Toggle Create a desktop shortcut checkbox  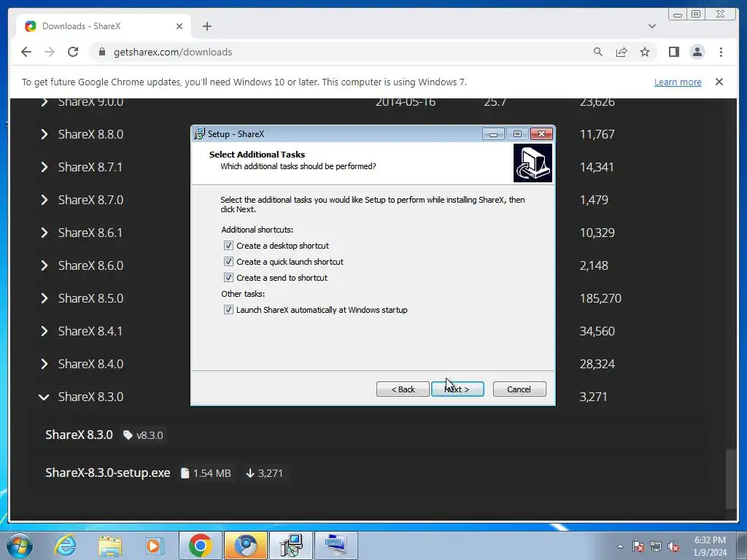tap(228, 246)
